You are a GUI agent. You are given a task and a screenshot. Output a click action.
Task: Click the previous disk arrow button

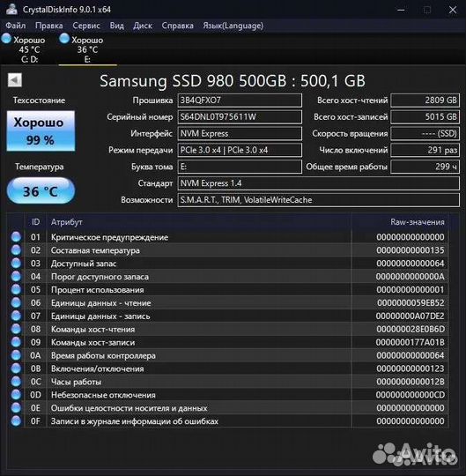(15, 80)
